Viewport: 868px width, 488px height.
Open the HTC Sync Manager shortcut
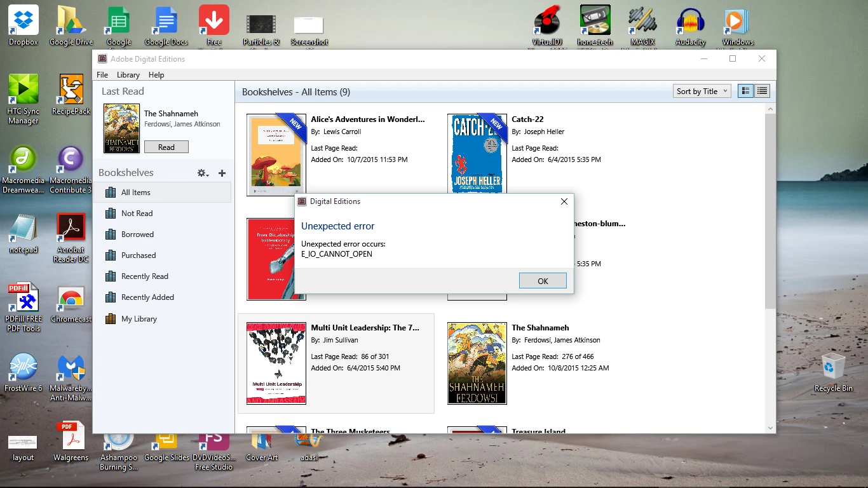(24, 99)
